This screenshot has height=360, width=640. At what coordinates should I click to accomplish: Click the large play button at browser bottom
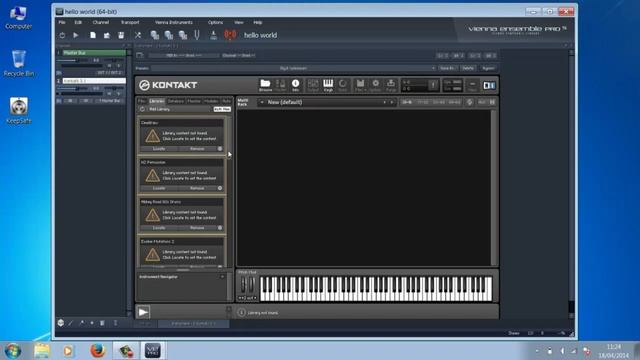point(143,312)
